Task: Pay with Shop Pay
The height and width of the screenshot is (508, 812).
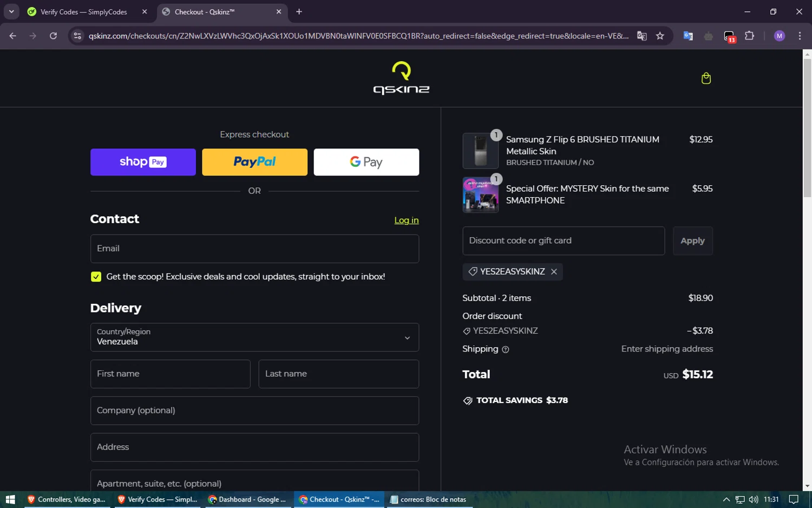Action: pos(143,162)
